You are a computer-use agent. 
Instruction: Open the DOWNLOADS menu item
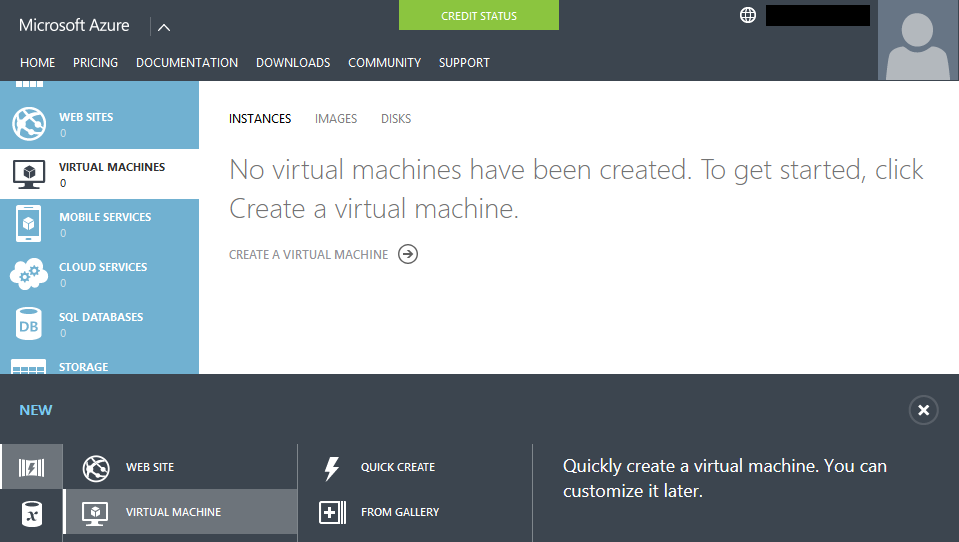click(293, 62)
